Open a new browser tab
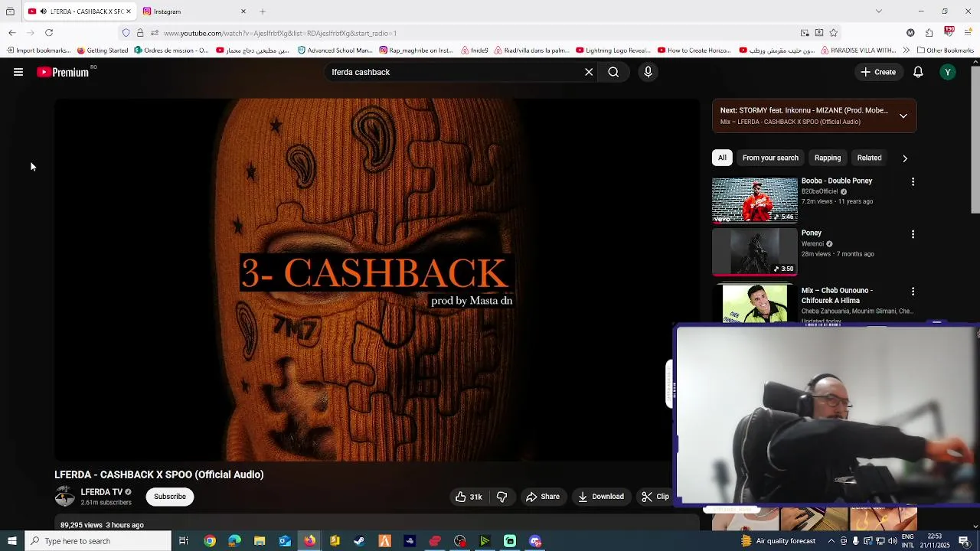980x551 pixels. (263, 11)
